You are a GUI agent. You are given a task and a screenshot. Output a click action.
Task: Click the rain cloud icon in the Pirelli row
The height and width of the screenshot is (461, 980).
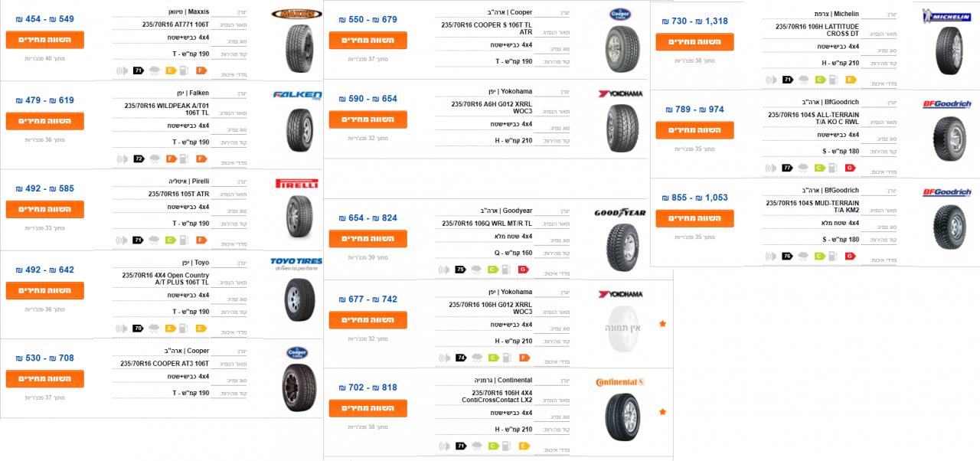[154, 240]
